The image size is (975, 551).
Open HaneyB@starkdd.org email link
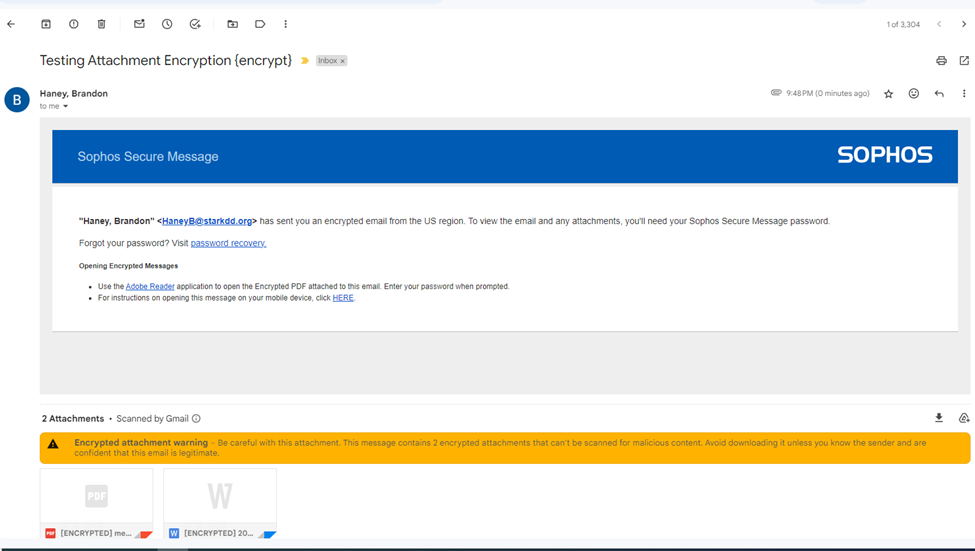coord(207,221)
